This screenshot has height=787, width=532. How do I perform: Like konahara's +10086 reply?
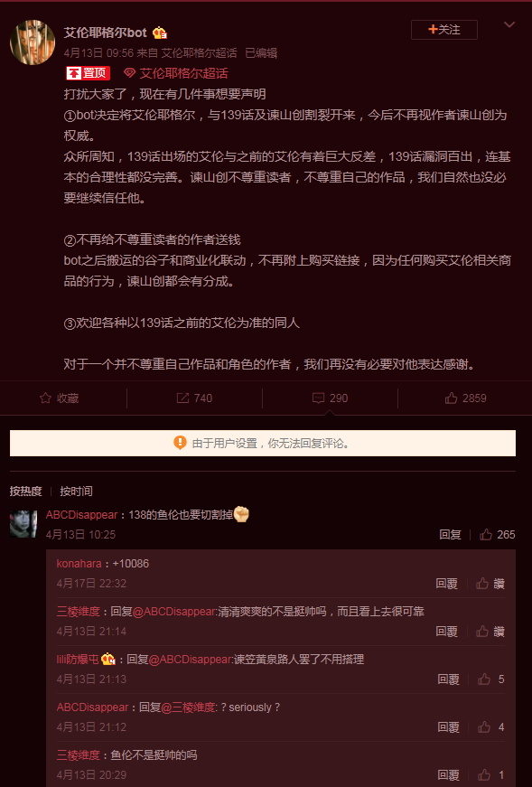point(490,583)
